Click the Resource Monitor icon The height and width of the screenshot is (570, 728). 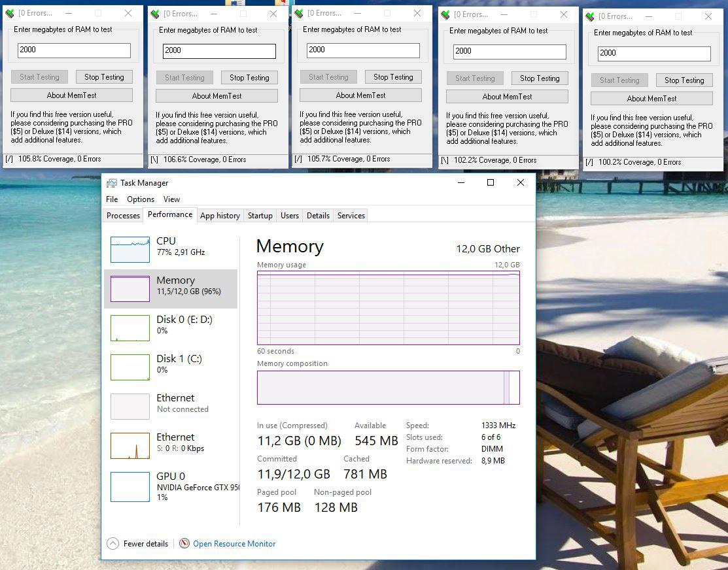(184, 543)
